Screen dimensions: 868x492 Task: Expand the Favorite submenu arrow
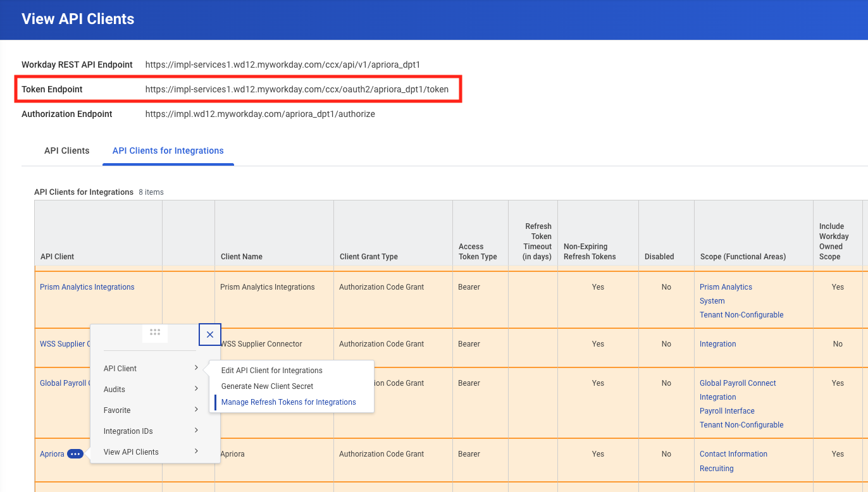[197, 410]
